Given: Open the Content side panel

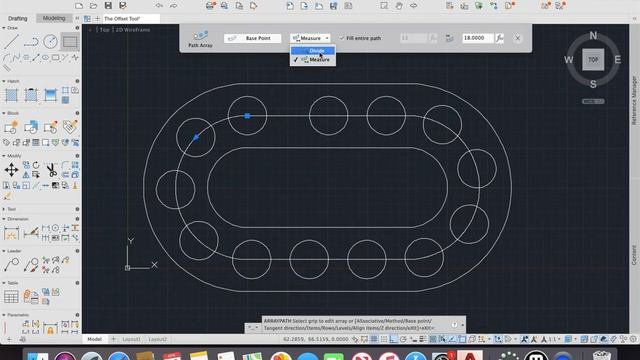Looking at the screenshot, I should point(634,255).
